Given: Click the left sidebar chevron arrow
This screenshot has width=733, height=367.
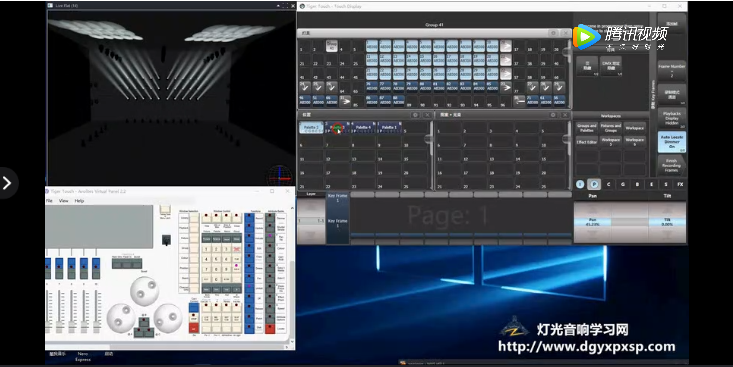Looking at the screenshot, I should 7,183.
